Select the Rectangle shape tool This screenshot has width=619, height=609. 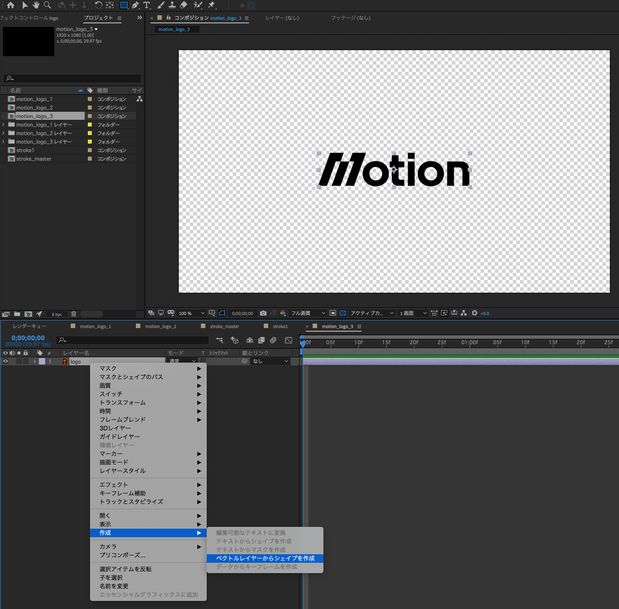click(124, 5)
